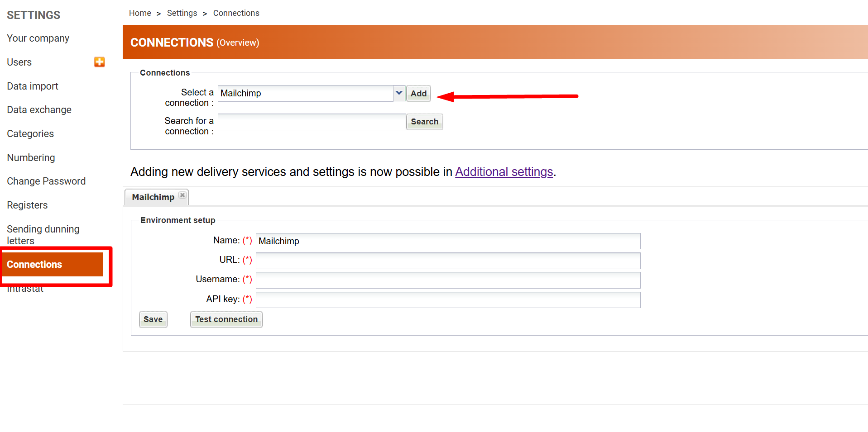This screenshot has height=432, width=868.
Task: Open Sending dunning letters in the sidebar
Action: point(43,235)
